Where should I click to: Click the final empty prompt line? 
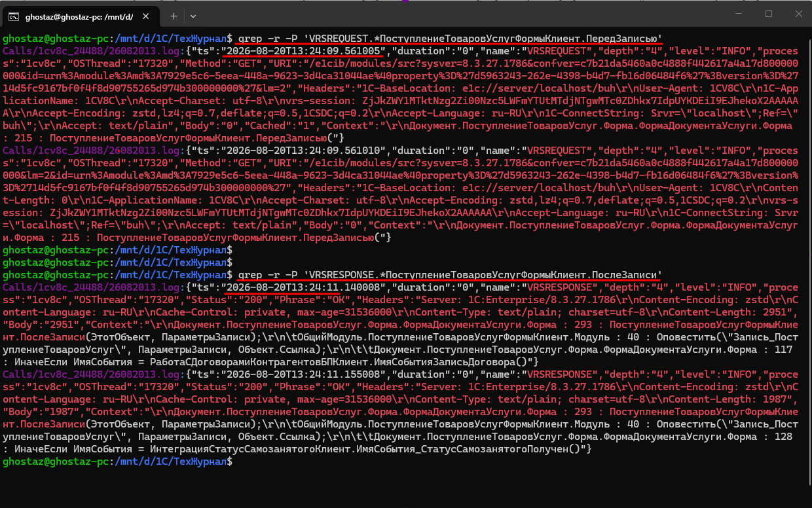coord(118,462)
